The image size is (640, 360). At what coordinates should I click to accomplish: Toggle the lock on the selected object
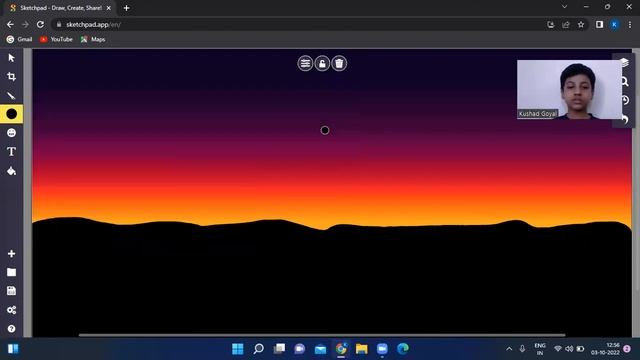point(322,63)
